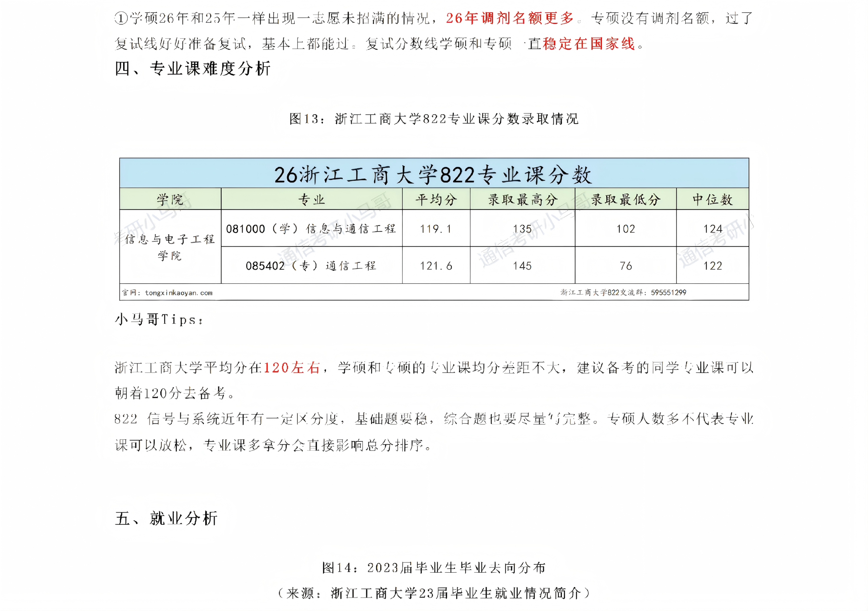The image size is (868, 611).
Task: Click the red text 120左右
Action: click(292, 368)
